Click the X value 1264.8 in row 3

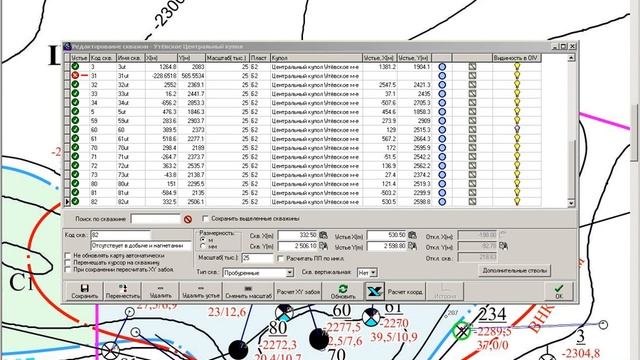tap(161, 67)
